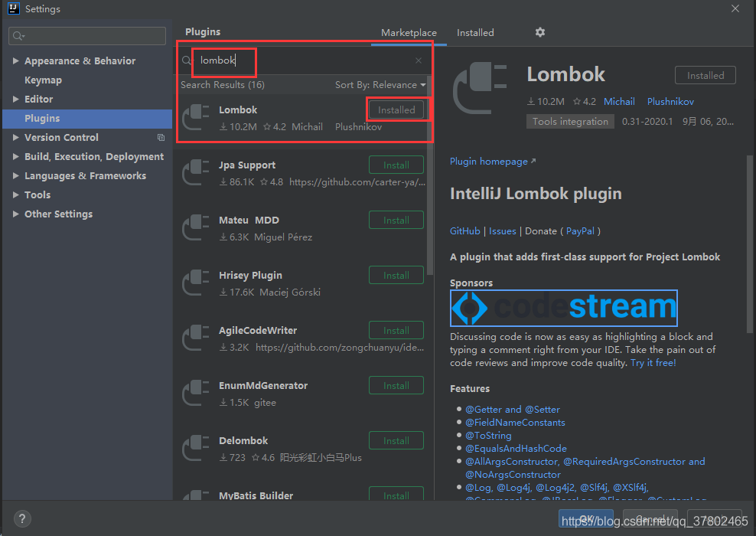Select the Delombok plugin name

(243, 441)
